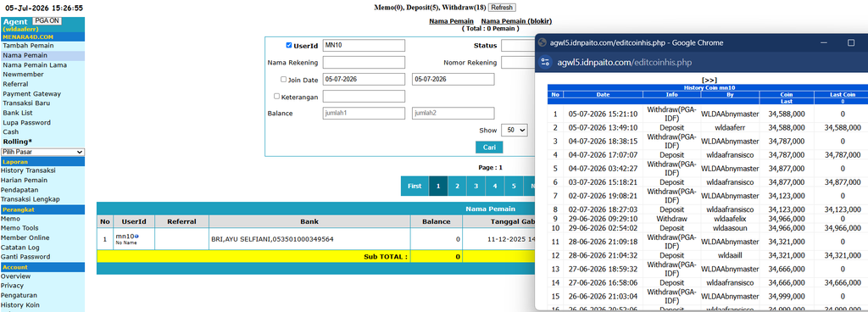
Task: Open Lupa Password in sidebar
Action: click(26, 122)
